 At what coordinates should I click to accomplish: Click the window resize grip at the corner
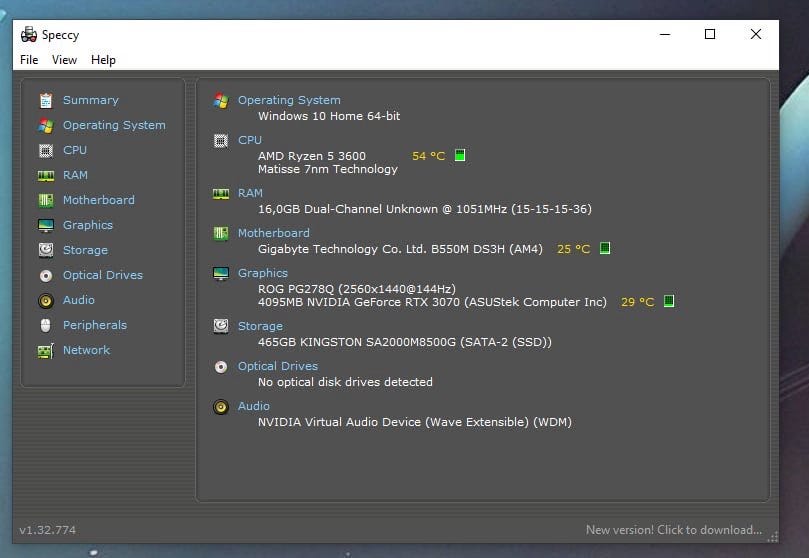tap(772, 537)
